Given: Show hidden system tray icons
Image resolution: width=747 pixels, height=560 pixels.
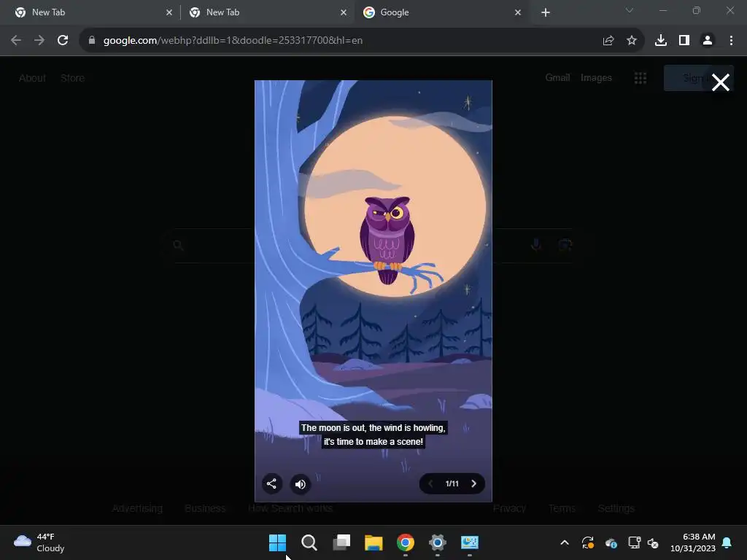Looking at the screenshot, I should [x=565, y=542].
